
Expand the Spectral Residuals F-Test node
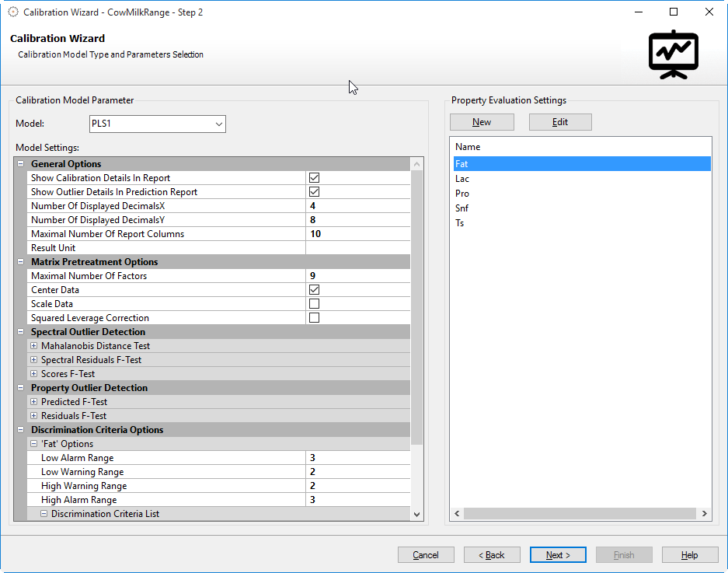click(x=33, y=360)
